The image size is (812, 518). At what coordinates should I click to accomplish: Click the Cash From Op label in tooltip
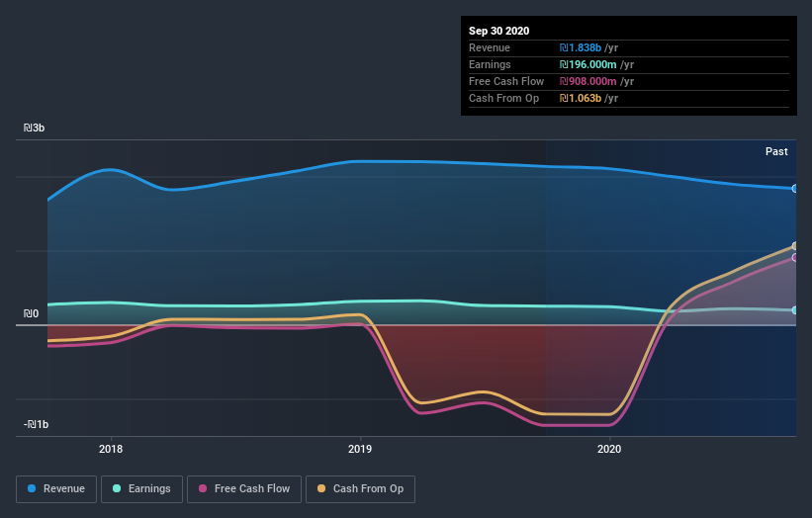click(503, 98)
